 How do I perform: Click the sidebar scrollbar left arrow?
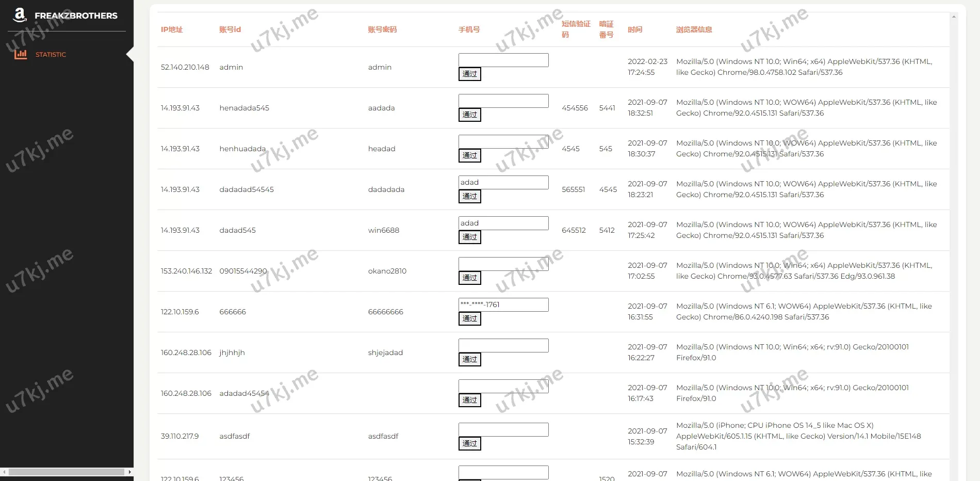4,472
